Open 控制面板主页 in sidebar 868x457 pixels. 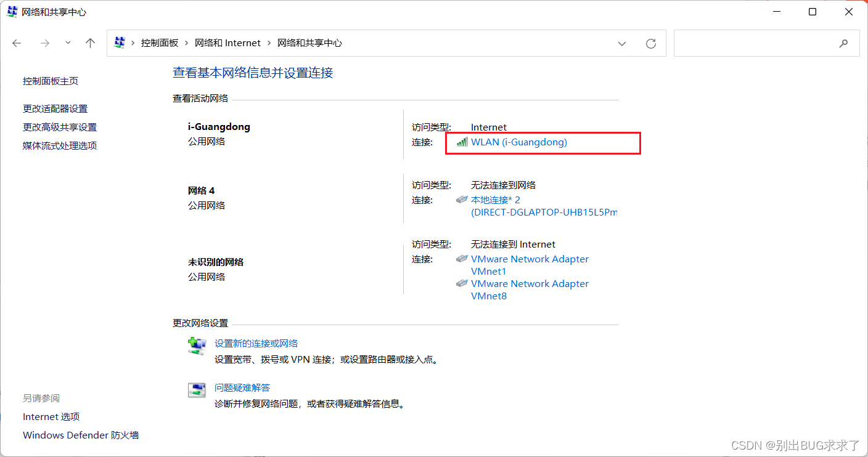51,81
